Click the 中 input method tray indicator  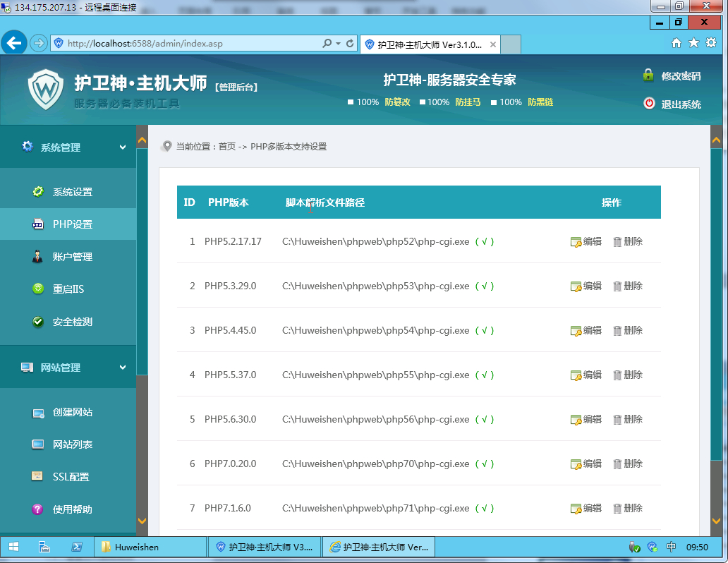tap(671, 547)
